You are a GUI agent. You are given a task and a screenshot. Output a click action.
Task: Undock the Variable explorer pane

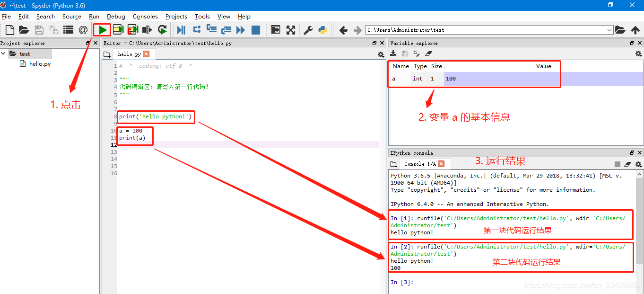(632, 43)
